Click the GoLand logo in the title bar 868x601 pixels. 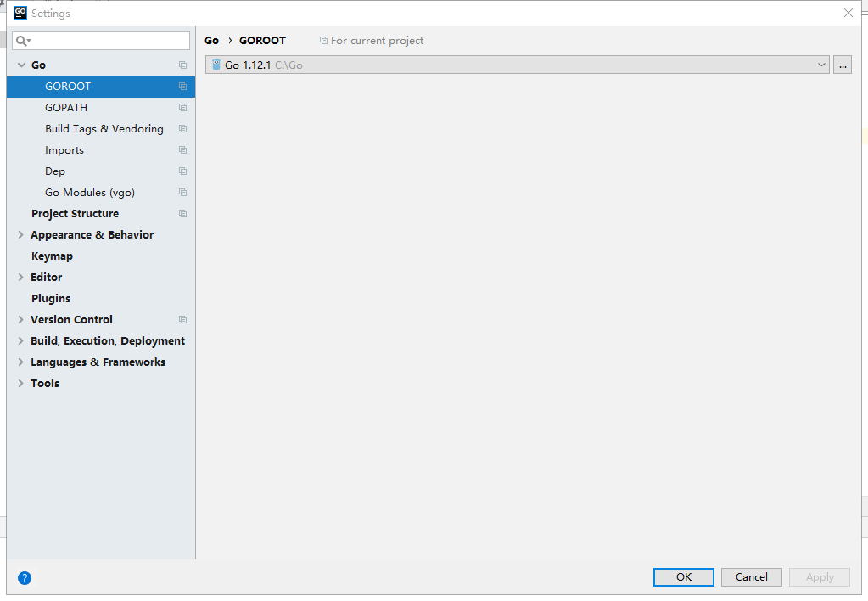point(20,13)
